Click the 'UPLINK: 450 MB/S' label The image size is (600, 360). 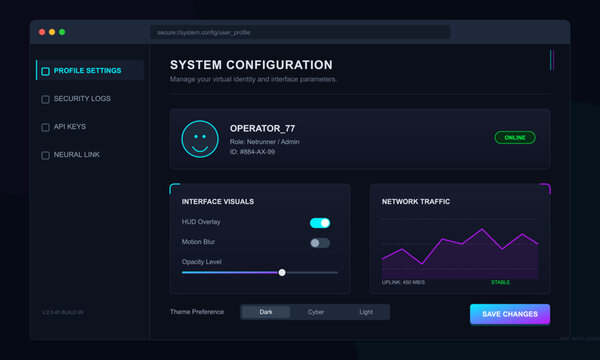pos(403,282)
